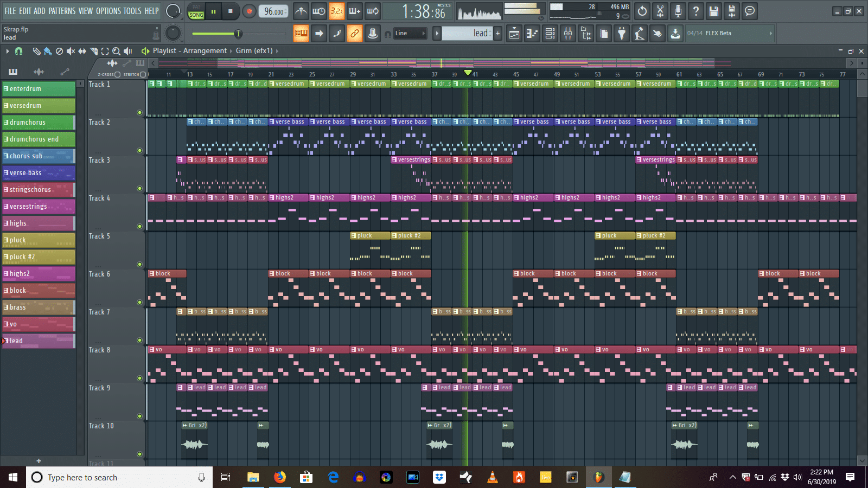The image size is (868, 488).
Task: Open pattern options arrow left of lead
Action: 437,34
